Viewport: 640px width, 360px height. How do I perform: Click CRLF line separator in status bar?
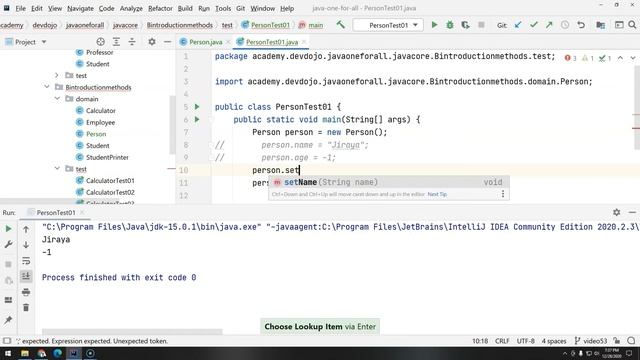click(x=502, y=340)
